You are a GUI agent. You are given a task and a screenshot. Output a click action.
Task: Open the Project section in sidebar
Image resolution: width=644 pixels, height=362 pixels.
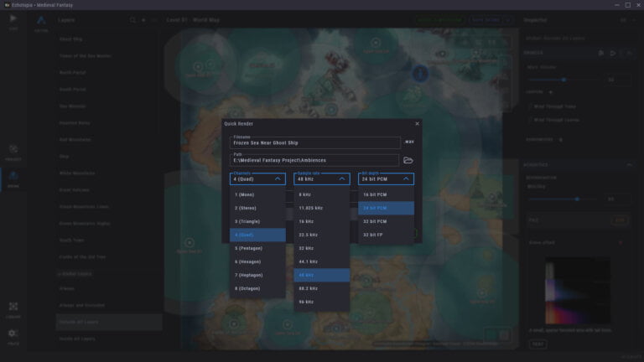(x=13, y=152)
